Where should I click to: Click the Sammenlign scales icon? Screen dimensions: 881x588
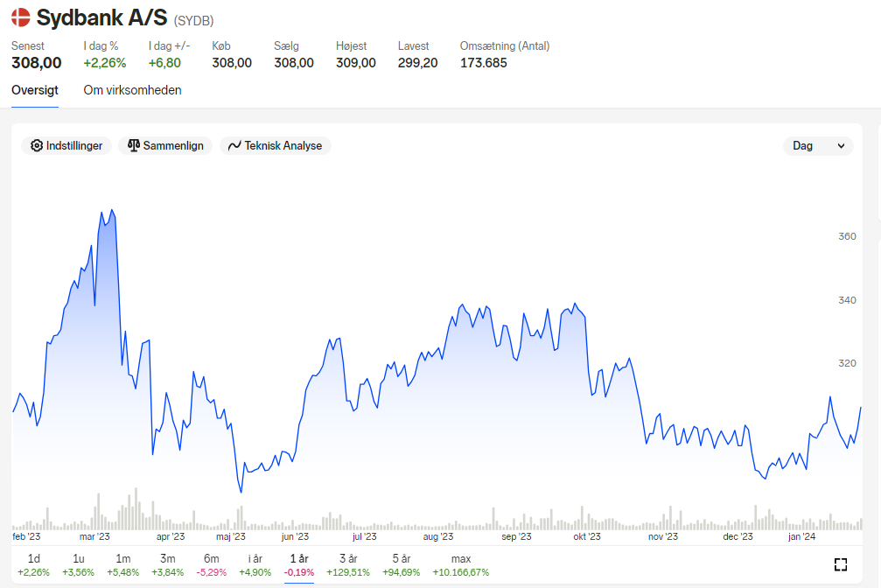[x=133, y=145]
